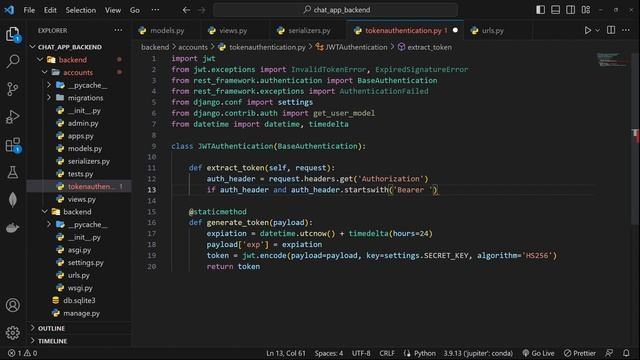The image size is (640, 360).
Task: Toggle the secondary side bar
Action: 571,10
